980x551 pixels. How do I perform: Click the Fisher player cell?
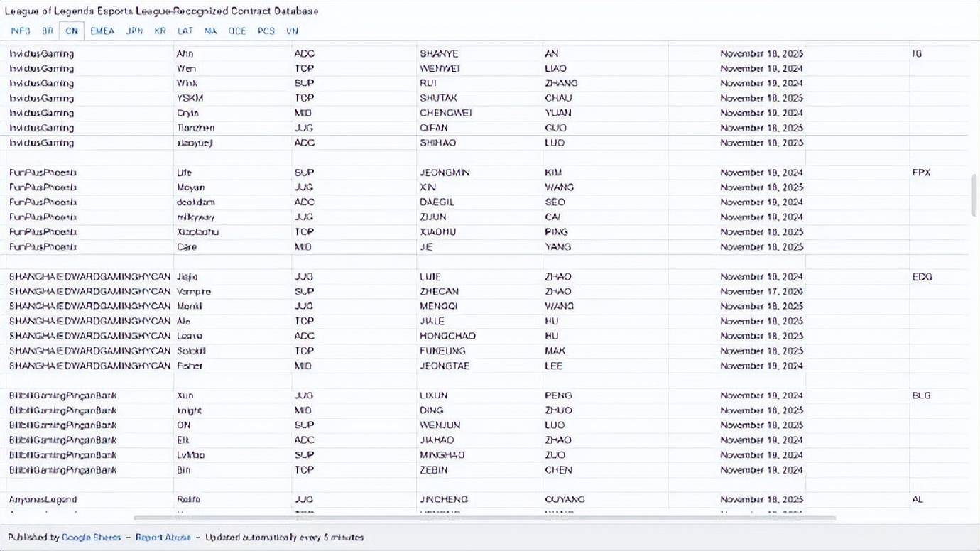[x=233, y=366]
